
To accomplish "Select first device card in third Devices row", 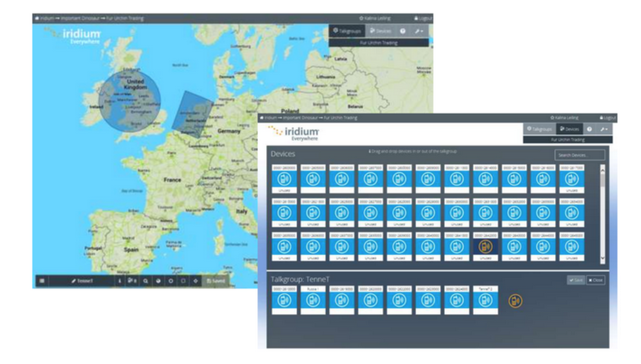I will coord(284,247).
